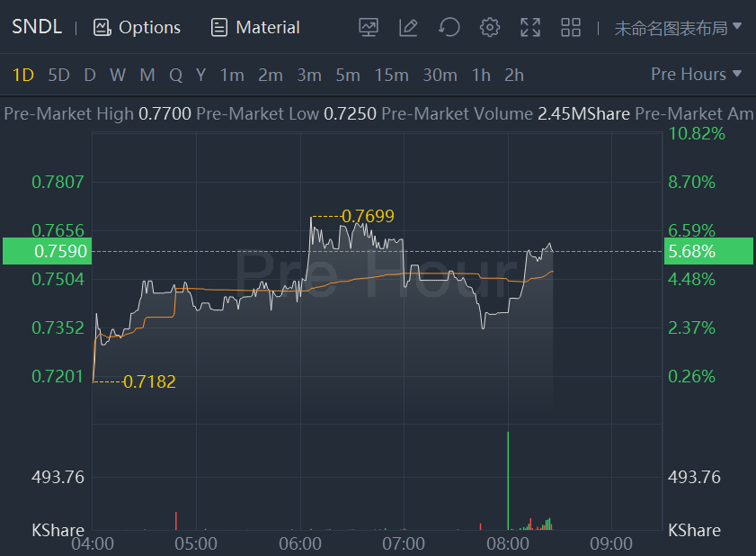
Task: Select the drawing pencil tool
Action: pos(408,27)
